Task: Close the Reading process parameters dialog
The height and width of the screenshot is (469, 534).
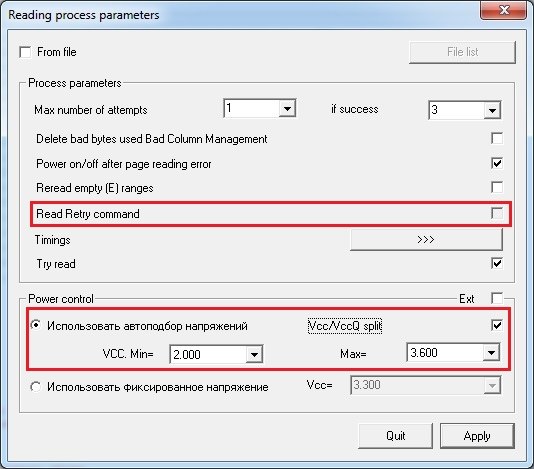Action: pyautogui.click(x=503, y=10)
